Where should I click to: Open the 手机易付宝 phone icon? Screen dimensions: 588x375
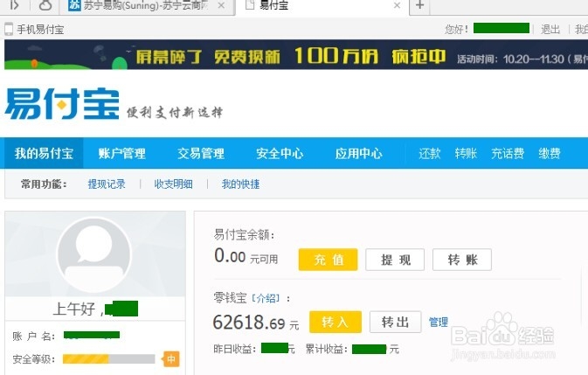[9, 29]
